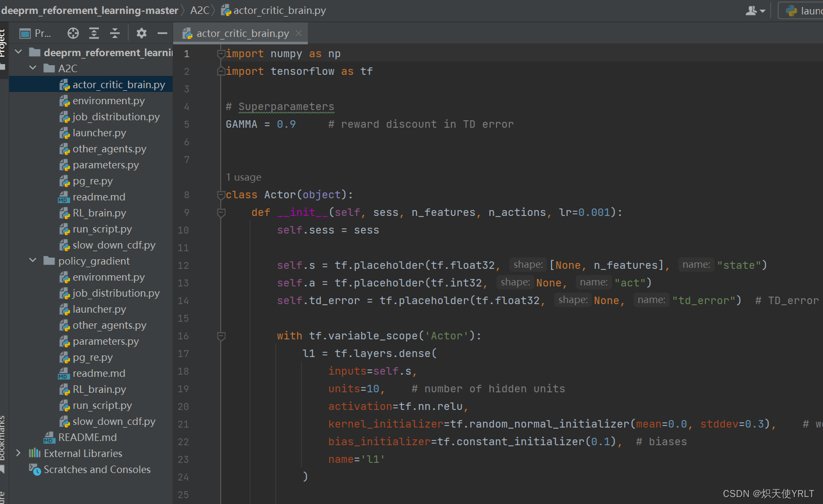Open the Project view selector dropdown
The width and height of the screenshot is (823, 504).
tap(35, 34)
